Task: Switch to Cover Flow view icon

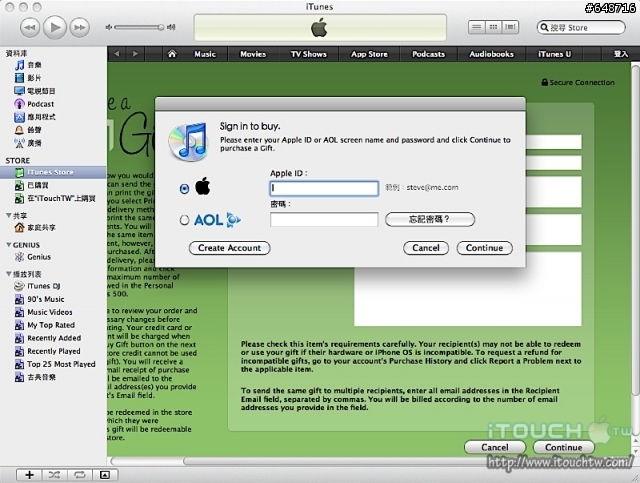Action: coord(510,27)
